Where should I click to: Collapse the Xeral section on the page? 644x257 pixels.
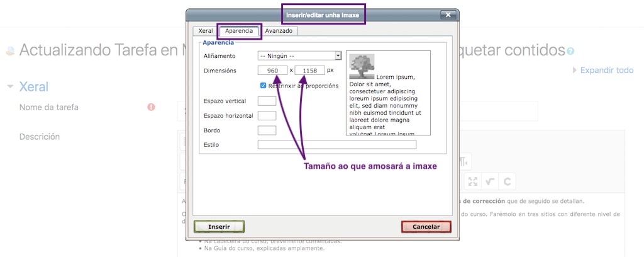tap(11, 87)
